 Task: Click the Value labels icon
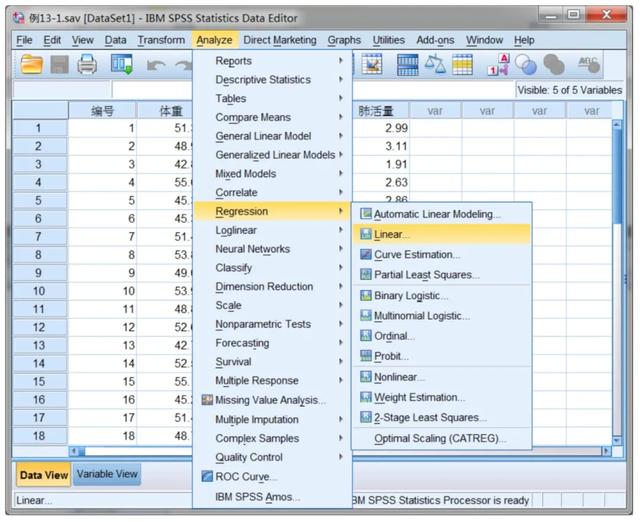point(498,65)
